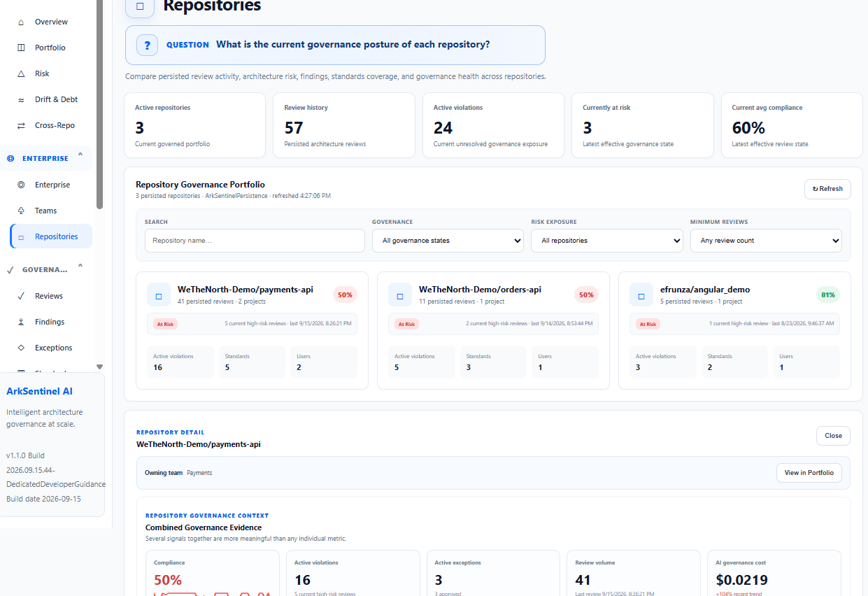Click the Exceptions diamond icon
Screen dimensions: 868x596
[21, 348]
